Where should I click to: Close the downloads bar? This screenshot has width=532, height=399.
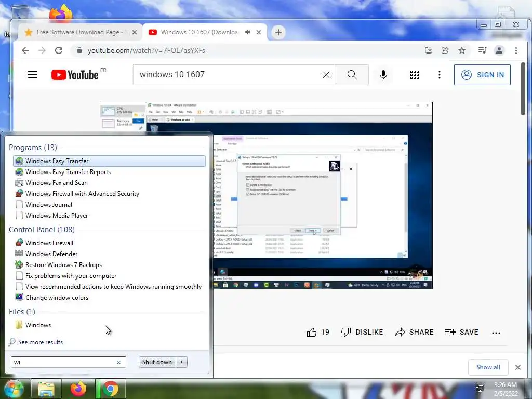pos(518,367)
